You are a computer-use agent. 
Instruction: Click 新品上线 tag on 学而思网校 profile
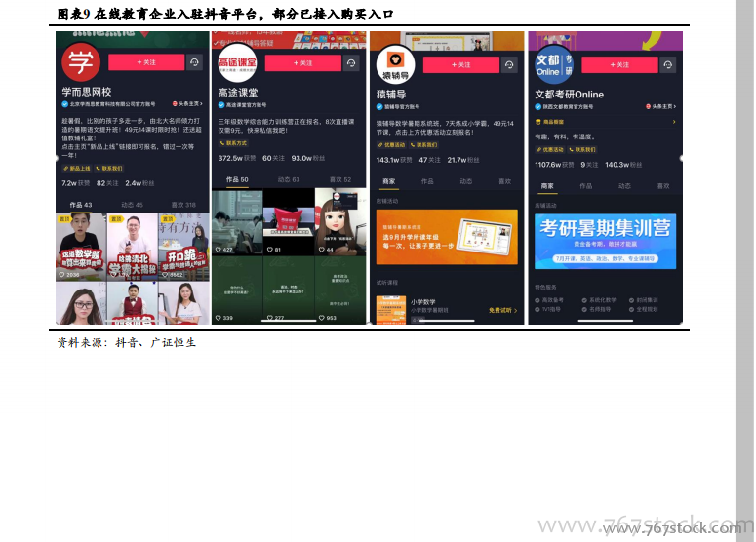77,169
